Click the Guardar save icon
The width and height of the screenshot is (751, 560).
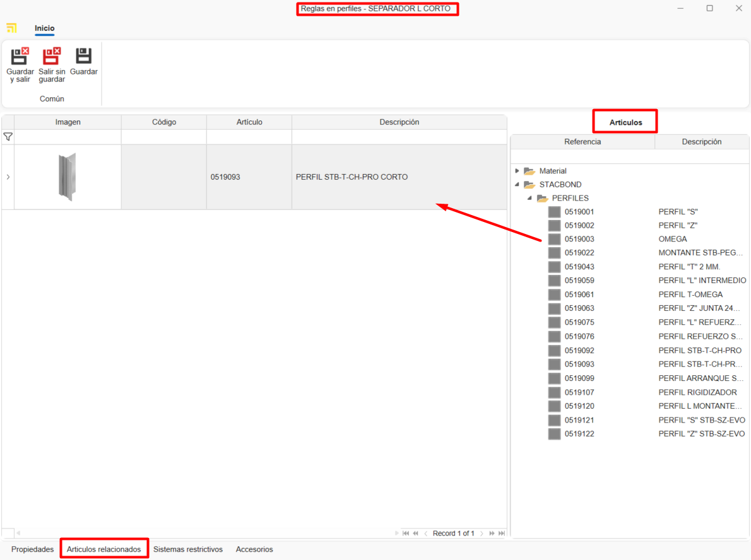[x=83, y=56]
